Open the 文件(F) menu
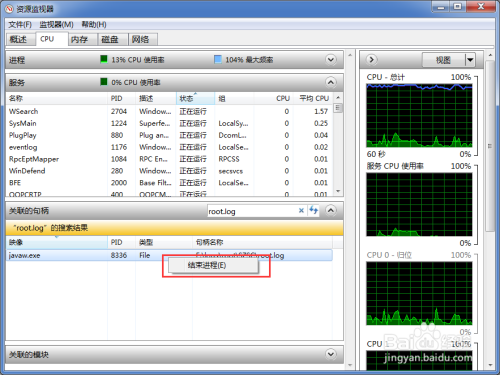The width and height of the screenshot is (500, 375). coord(20,25)
